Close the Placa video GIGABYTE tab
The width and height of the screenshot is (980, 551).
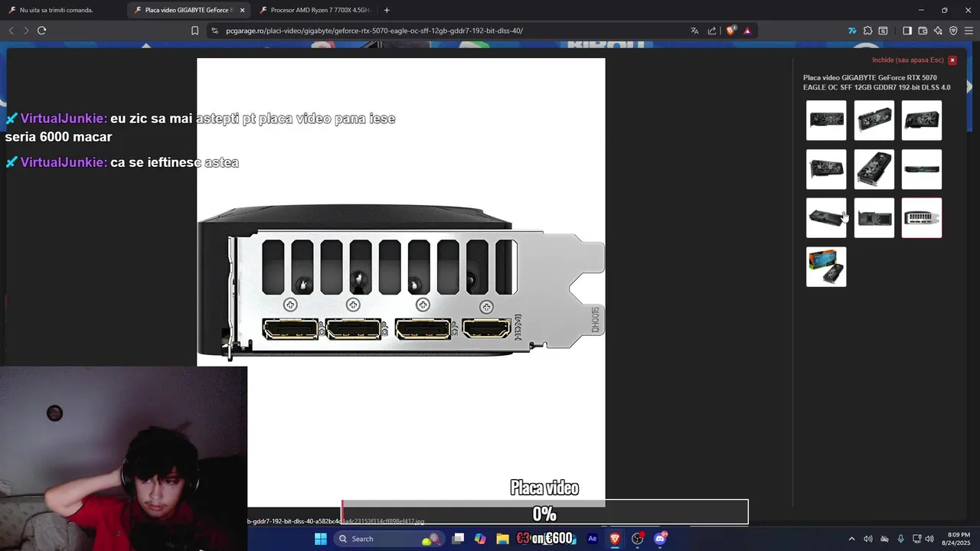coord(243,10)
